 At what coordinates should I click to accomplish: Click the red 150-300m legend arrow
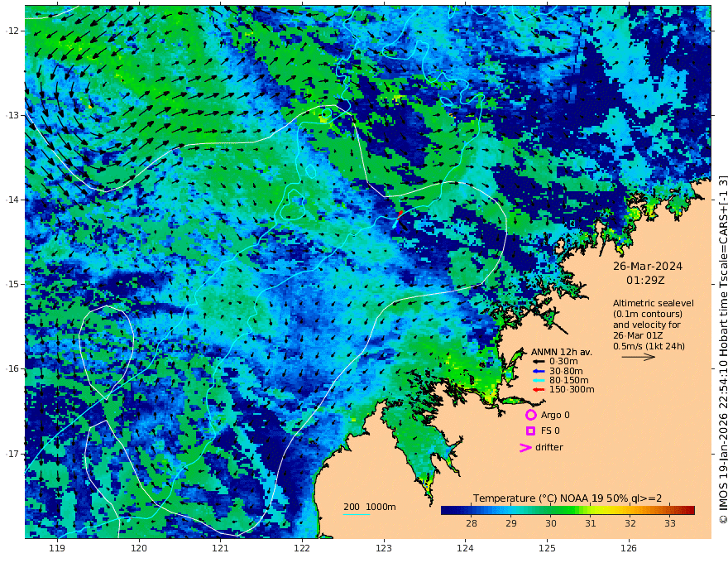538,390
